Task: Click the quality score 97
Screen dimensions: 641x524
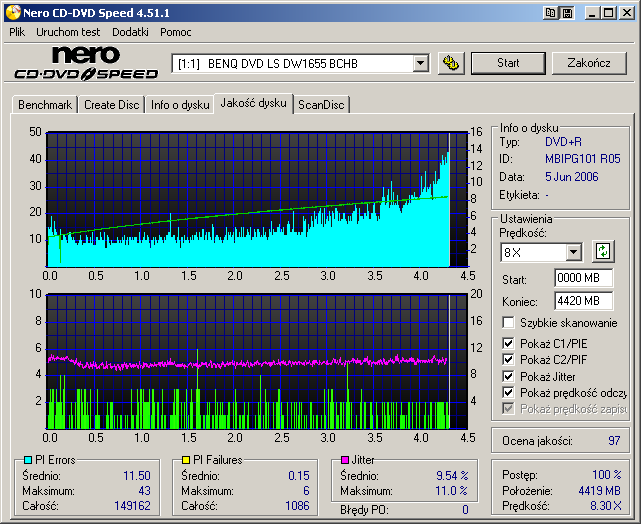Action: pyautogui.click(x=614, y=441)
